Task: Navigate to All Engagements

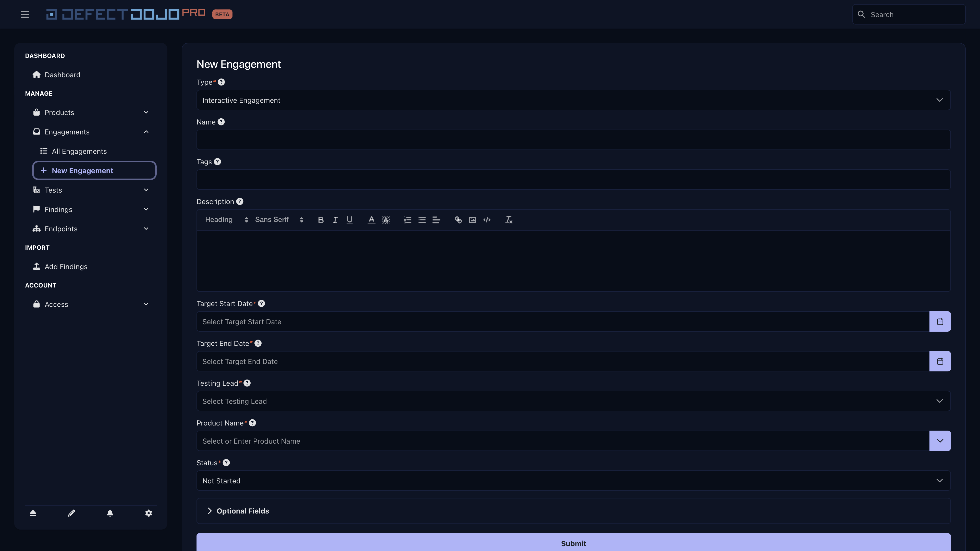Action: (x=79, y=151)
